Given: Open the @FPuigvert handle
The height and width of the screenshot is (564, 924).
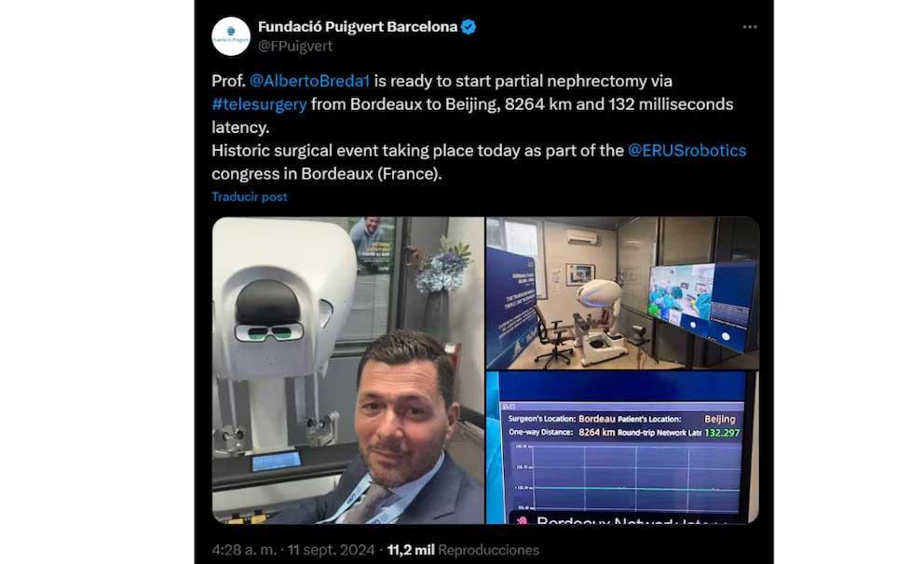Looking at the screenshot, I should (x=295, y=46).
